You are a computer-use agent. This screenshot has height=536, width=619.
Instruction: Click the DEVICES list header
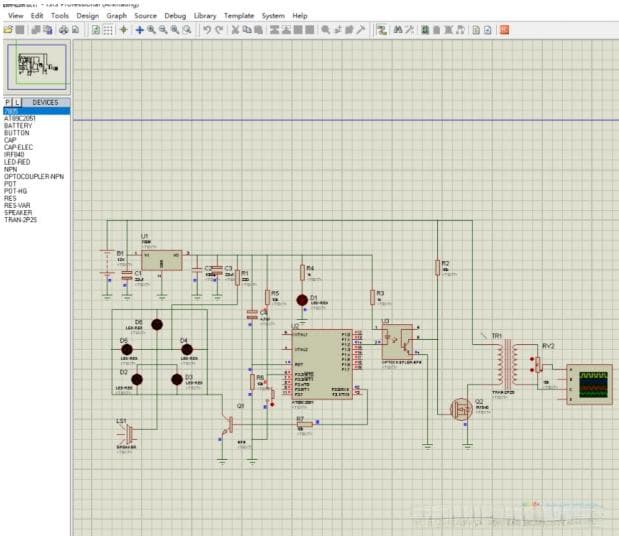45,102
